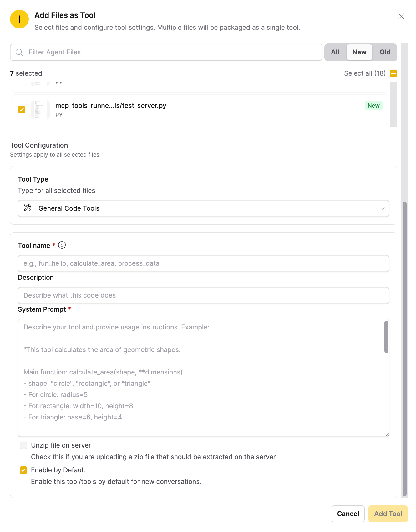Click the search magnifier icon
The height and width of the screenshot is (532, 416).
pos(19,52)
